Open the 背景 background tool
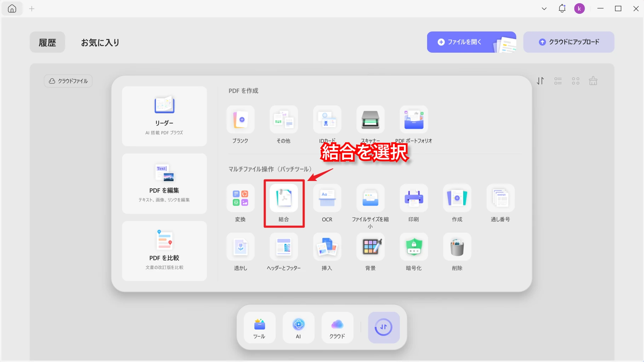Screen dimensions: 644x362 (x=370, y=247)
